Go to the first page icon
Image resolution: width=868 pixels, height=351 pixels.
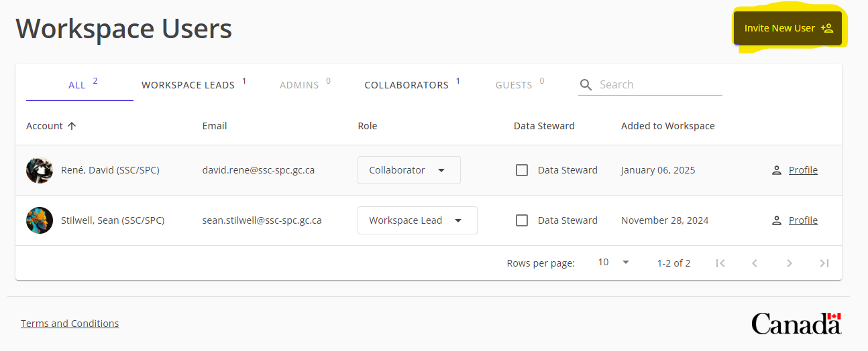(720, 263)
